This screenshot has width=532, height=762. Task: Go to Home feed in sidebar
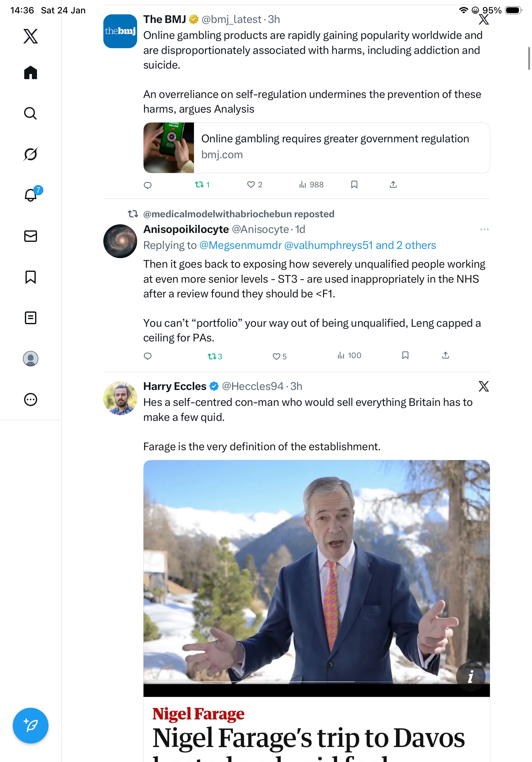point(31,72)
